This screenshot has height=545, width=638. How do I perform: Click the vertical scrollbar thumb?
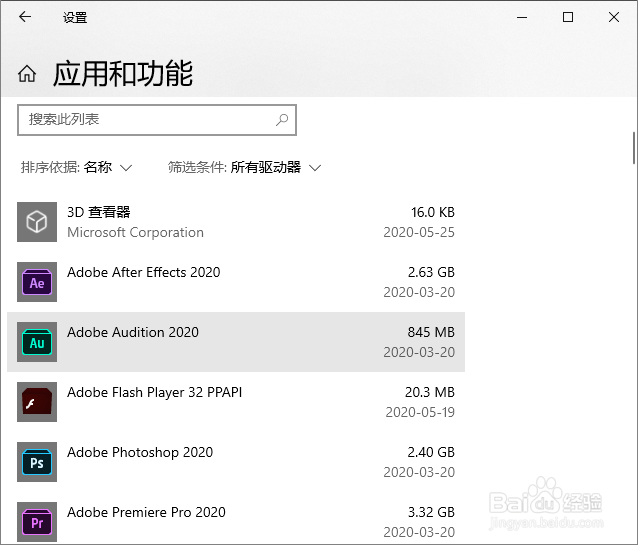coord(634,148)
